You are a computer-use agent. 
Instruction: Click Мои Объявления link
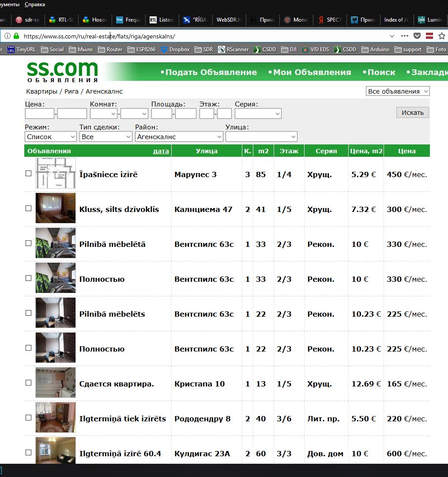312,72
